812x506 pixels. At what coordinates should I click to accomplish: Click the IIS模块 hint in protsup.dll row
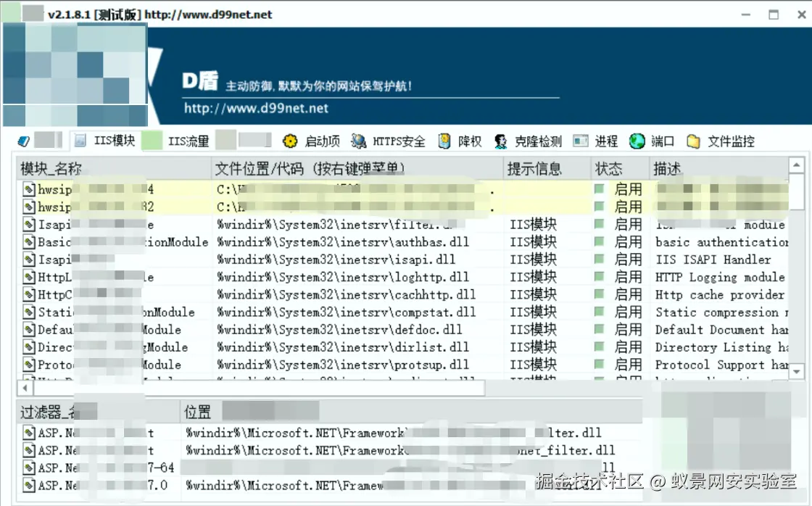click(533, 365)
